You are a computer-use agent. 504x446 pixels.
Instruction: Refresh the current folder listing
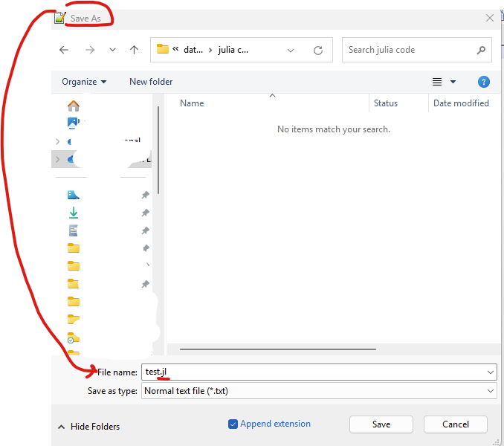[x=318, y=50]
